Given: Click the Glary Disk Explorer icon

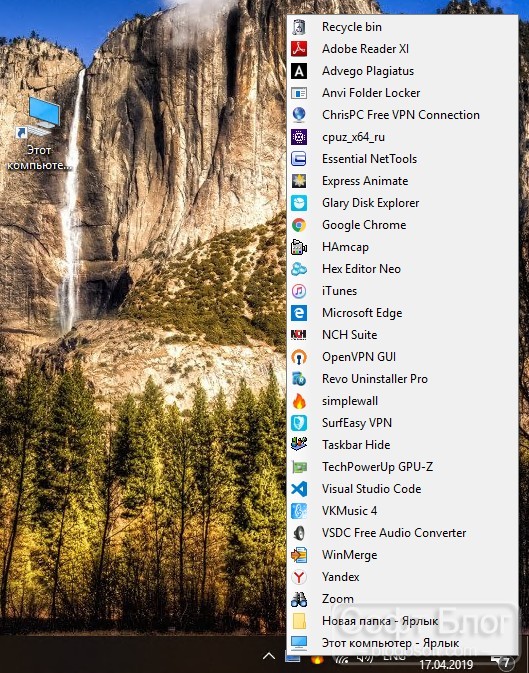Looking at the screenshot, I should pos(299,203).
